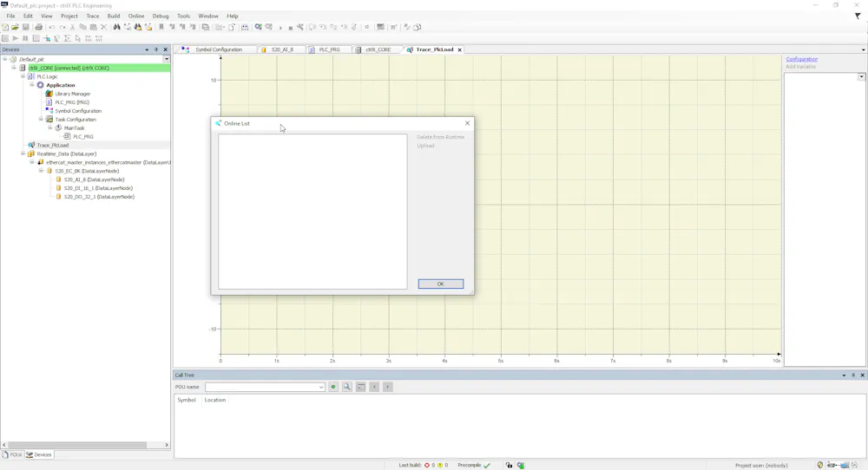Collapse the Realtime_Data DataLayer node
The height and width of the screenshot is (470, 868).
pyautogui.click(x=23, y=153)
